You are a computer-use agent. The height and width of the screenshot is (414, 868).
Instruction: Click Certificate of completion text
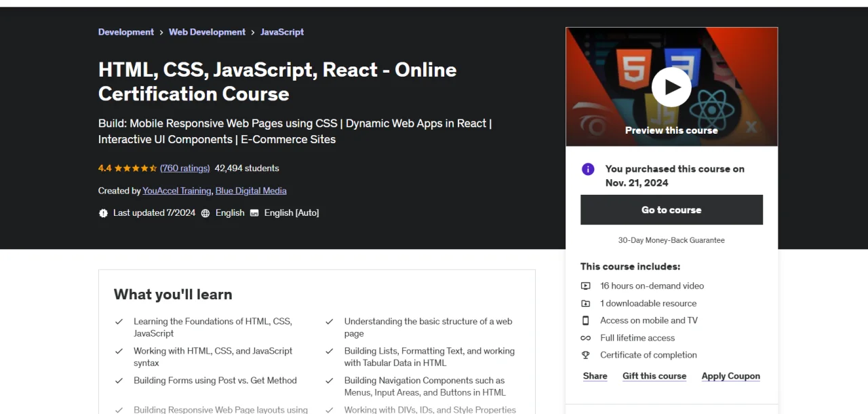tap(648, 355)
